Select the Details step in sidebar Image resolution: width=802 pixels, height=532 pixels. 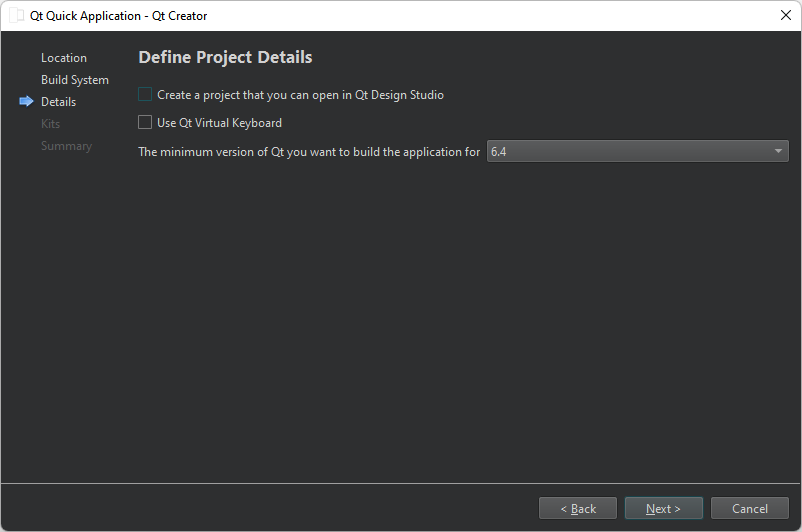(58, 102)
